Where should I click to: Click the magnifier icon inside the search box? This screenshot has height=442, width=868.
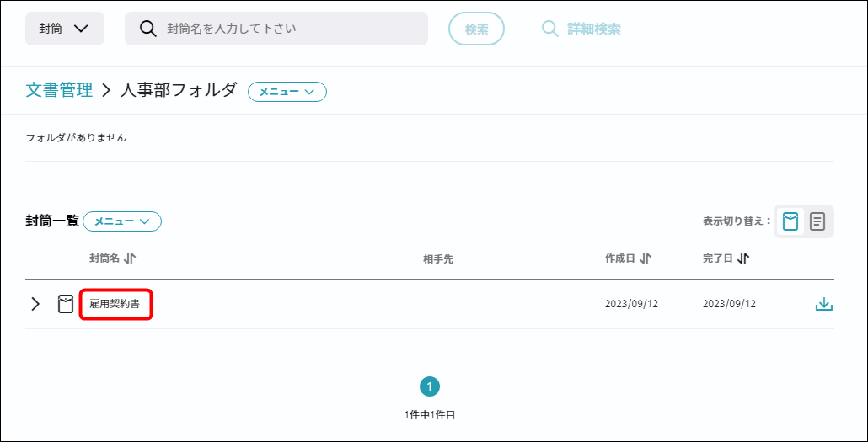pyautogui.click(x=148, y=29)
